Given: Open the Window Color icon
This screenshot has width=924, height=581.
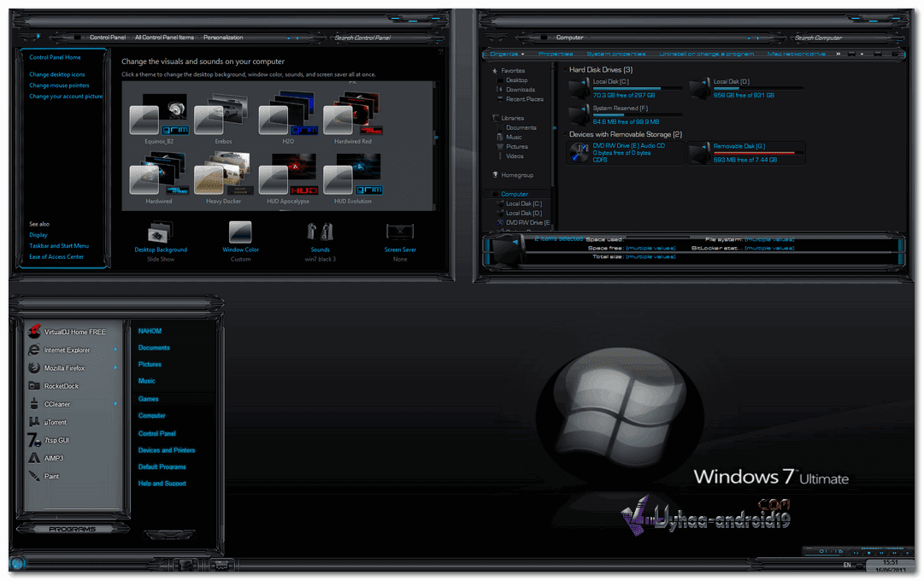Looking at the screenshot, I should click(240, 232).
